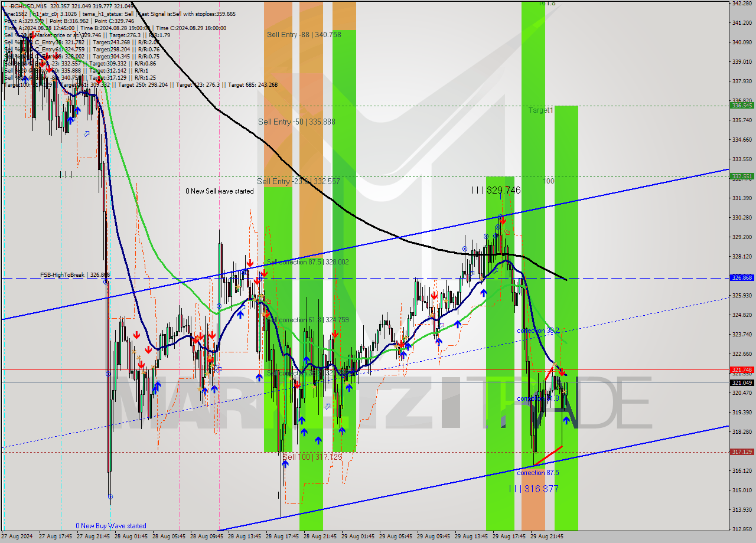Image resolution: width=756 pixels, height=543 pixels.
Task: Click the 318.280 price scale value
Action: pyautogui.click(x=741, y=431)
